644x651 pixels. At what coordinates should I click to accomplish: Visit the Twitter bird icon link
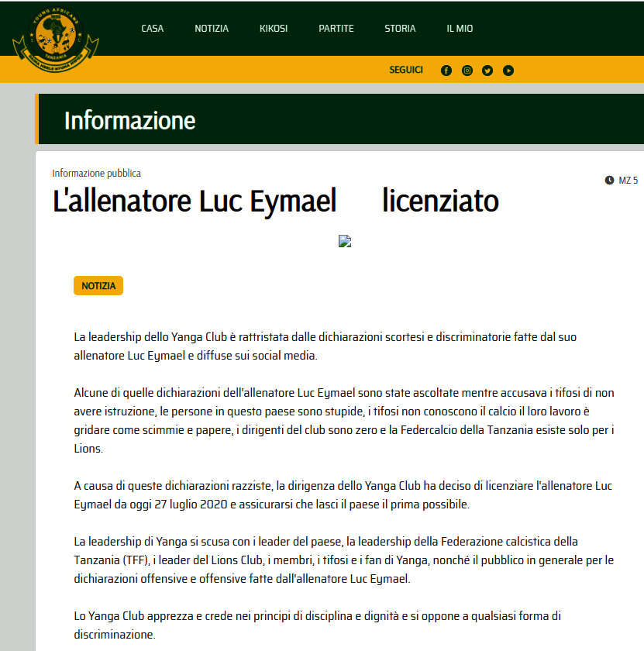[487, 71]
